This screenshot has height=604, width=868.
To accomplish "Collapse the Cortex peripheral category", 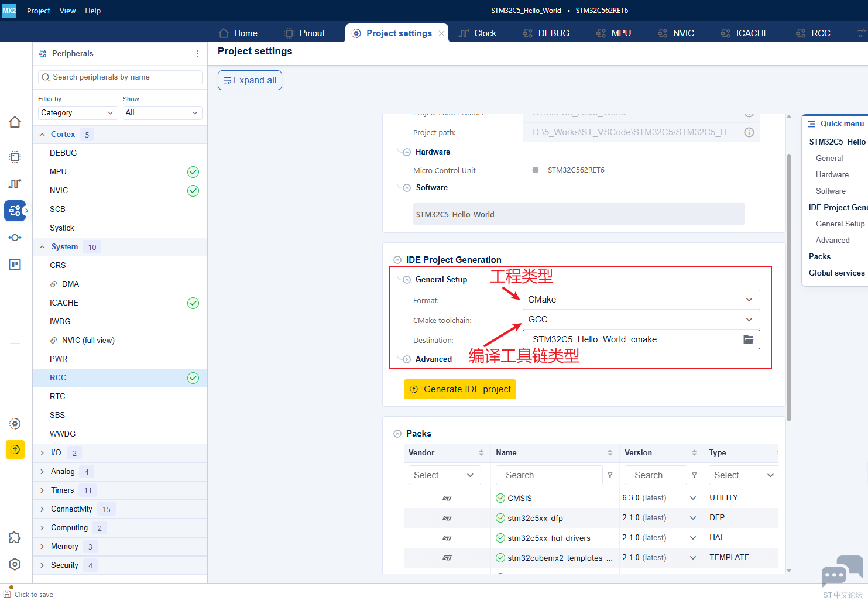I will pos(42,135).
